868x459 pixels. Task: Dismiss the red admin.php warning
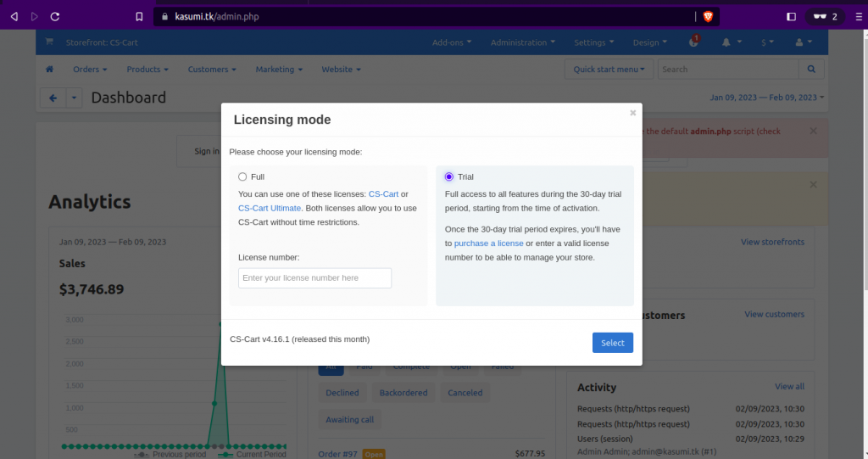click(813, 132)
